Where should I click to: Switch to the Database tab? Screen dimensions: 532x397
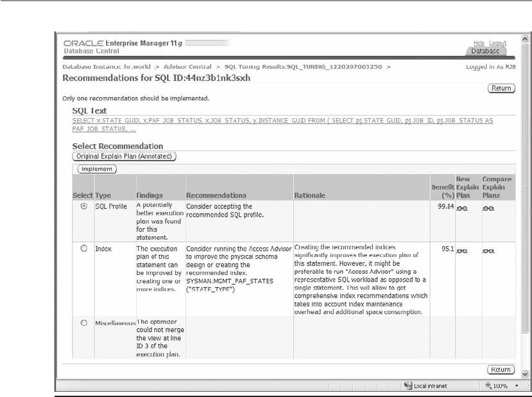coord(486,51)
